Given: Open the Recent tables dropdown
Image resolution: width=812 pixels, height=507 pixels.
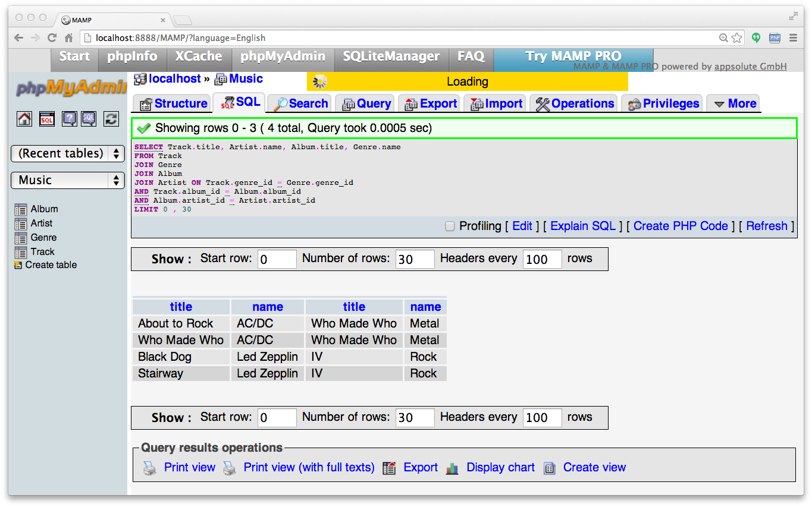Looking at the screenshot, I should click(68, 153).
